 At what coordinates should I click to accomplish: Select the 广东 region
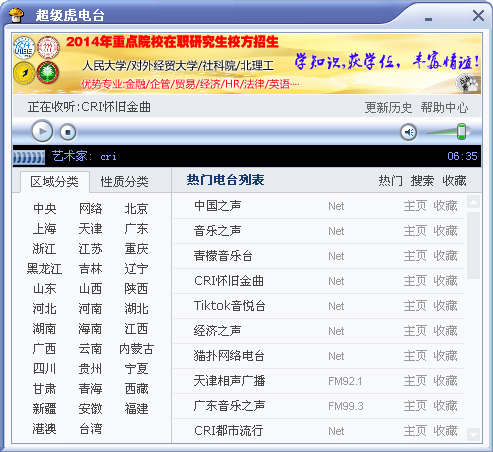click(136, 229)
